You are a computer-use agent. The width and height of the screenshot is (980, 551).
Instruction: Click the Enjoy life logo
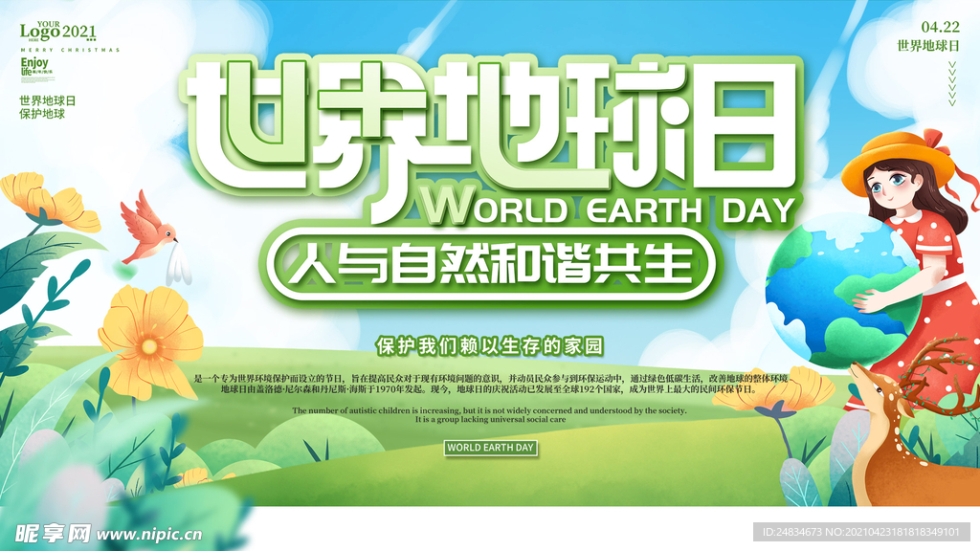(x=37, y=66)
